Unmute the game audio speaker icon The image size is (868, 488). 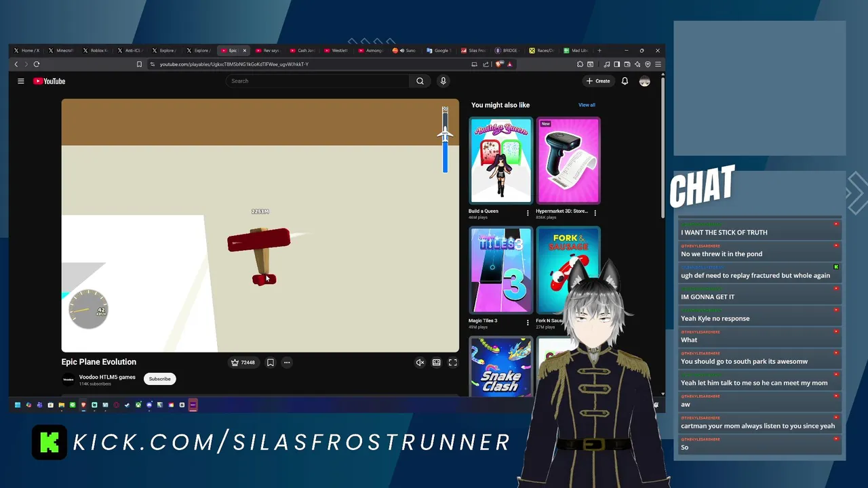point(420,363)
